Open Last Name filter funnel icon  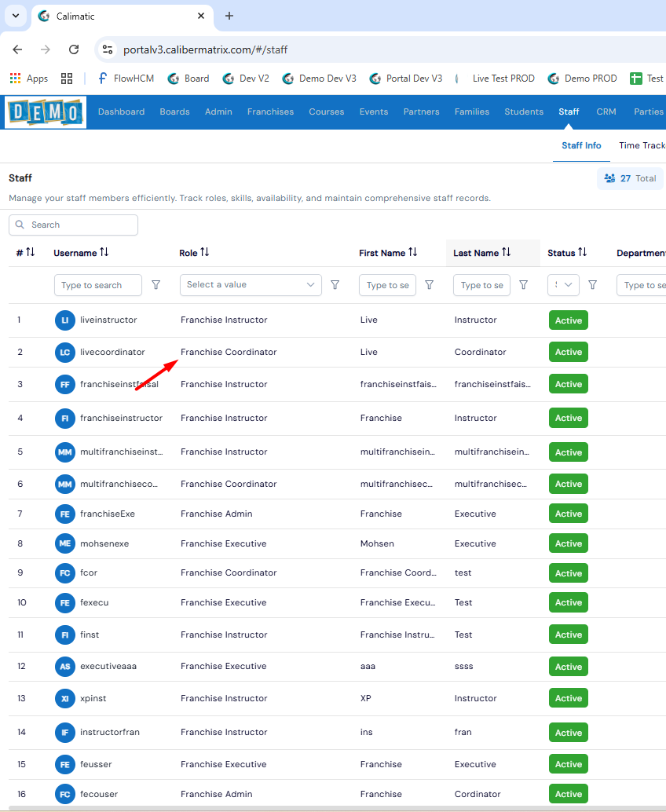pos(524,285)
